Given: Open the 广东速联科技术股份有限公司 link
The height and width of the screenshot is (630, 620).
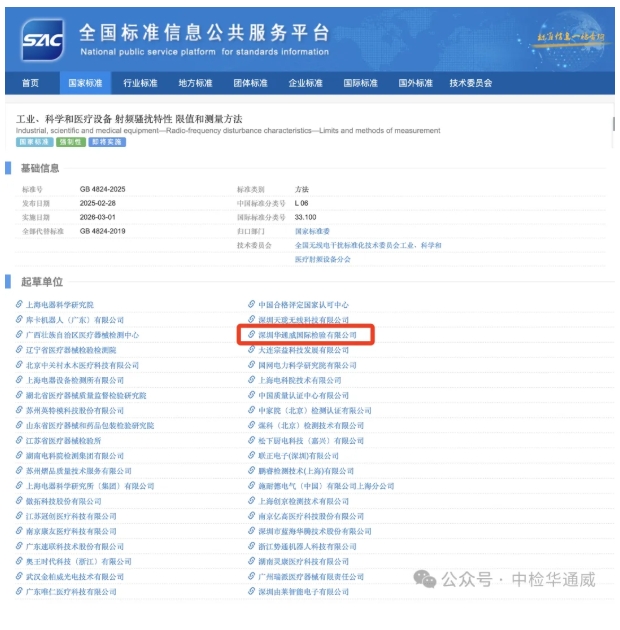Looking at the screenshot, I should point(75,546).
